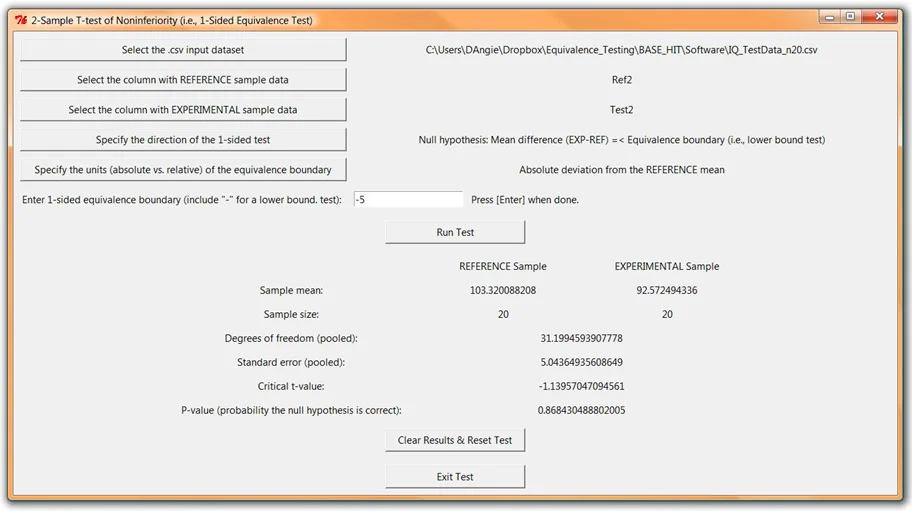This screenshot has height=511, width=912.
Task: Minimize the T-test window
Action: point(829,17)
